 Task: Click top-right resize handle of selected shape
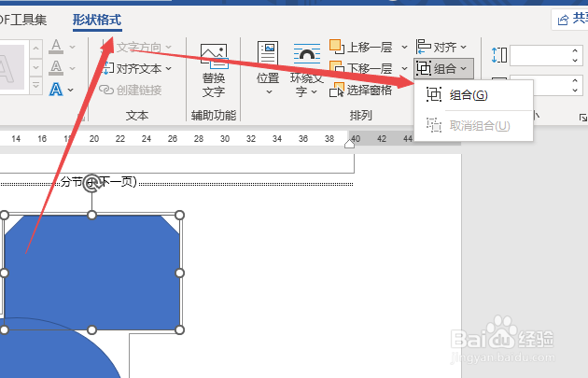click(x=179, y=215)
